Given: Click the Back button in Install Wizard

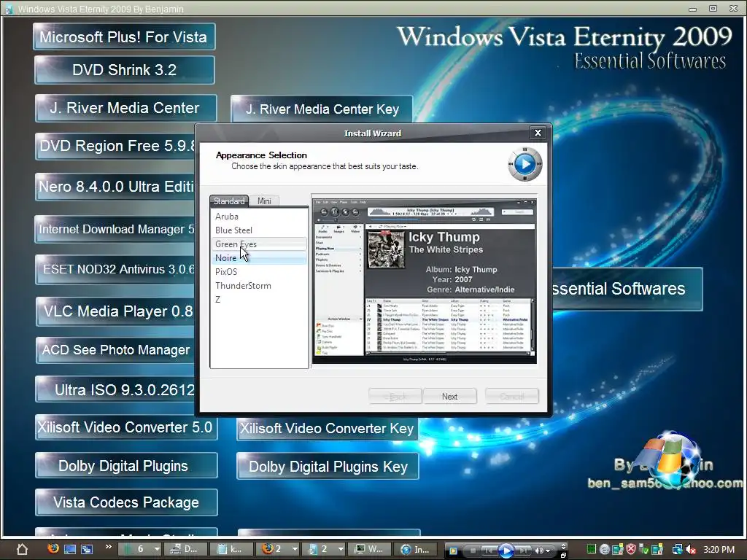Looking at the screenshot, I should pos(395,396).
